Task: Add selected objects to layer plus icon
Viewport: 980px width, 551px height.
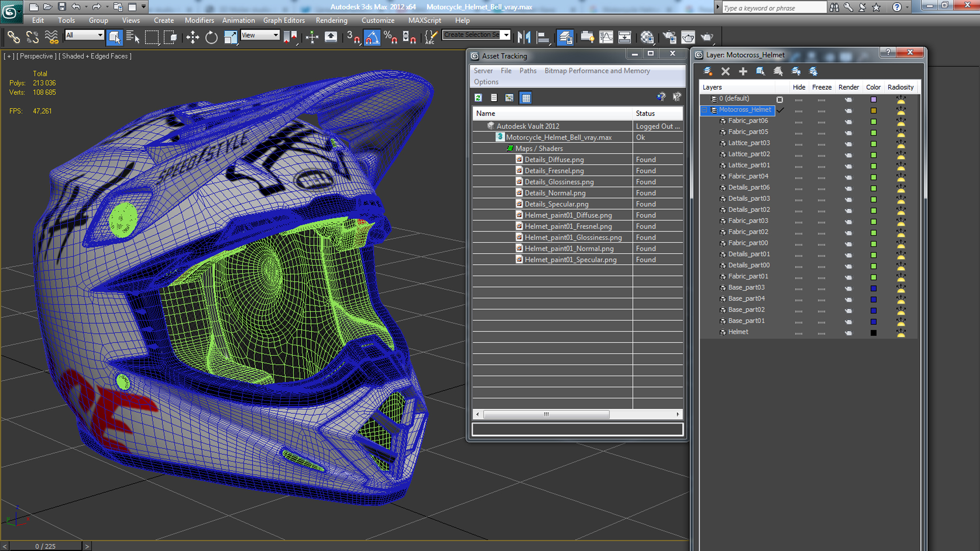Action: click(x=743, y=71)
